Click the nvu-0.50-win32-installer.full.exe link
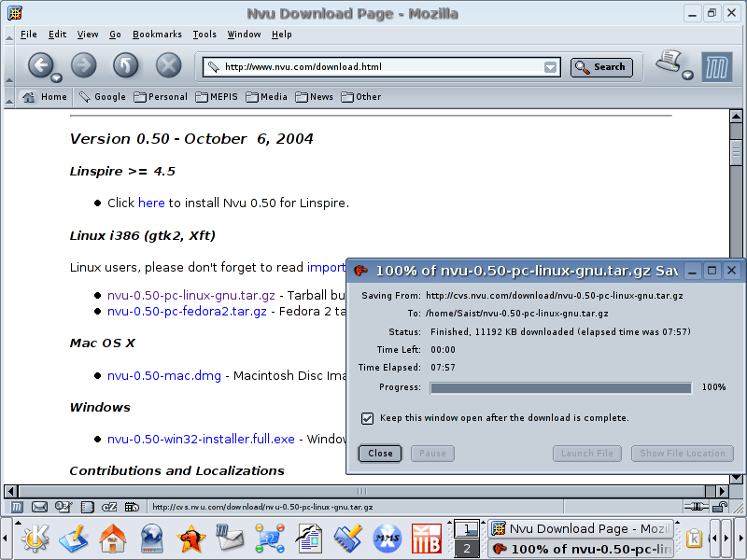This screenshot has width=747, height=560. [x=201, y=439]
